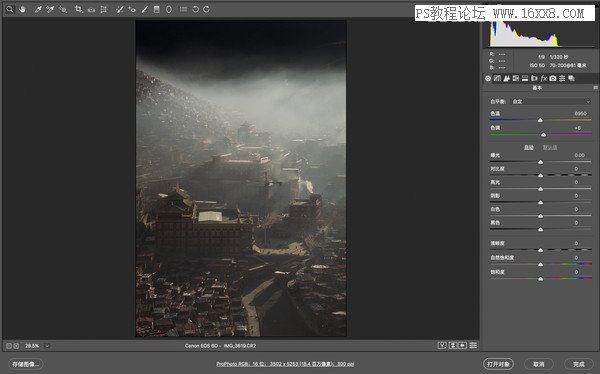The width and height of the screenshot is (600, 374).
Task: Open the Camera Calibration panel tab
Action: (553, 78)
